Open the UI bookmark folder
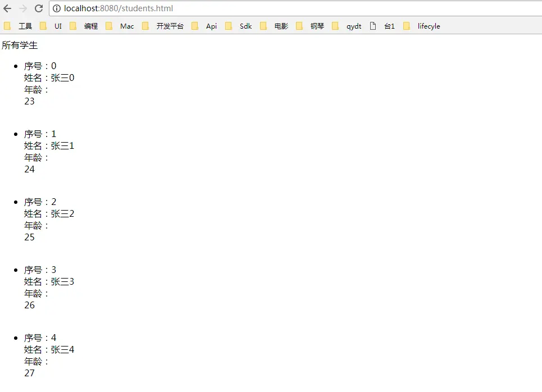Image resolution: width=542 pixels, height=392 pixels. 51,26
